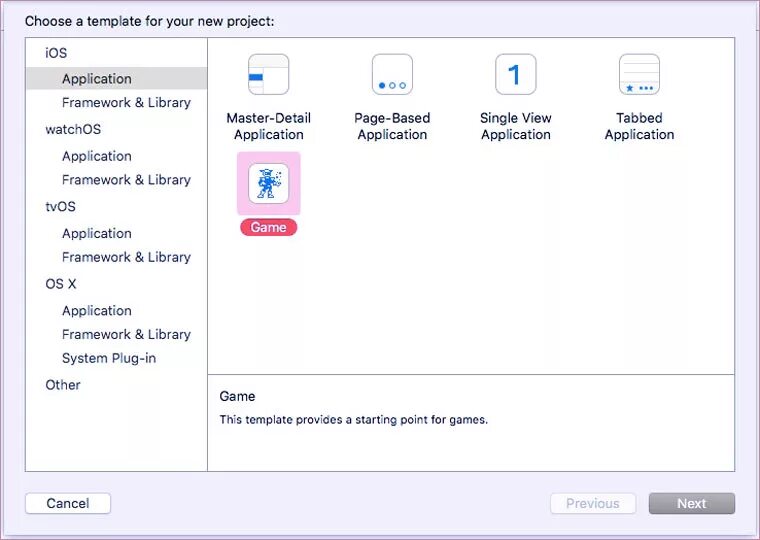Click 'Choose a template for your new project:' heading

149,21
